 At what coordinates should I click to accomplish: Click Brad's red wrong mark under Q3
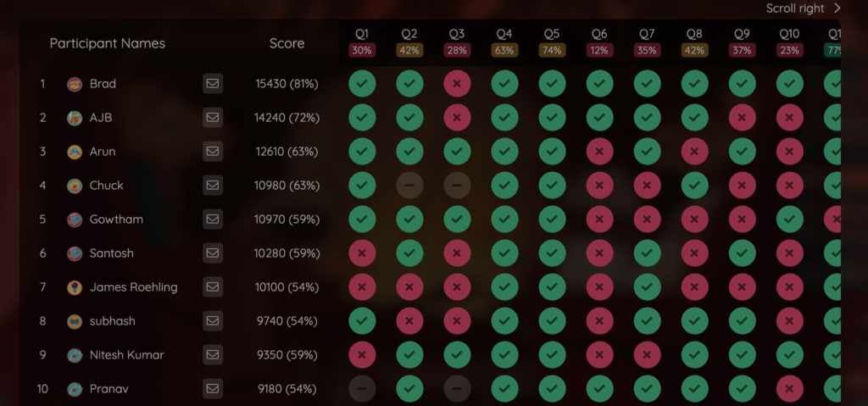pyautogui.click(x=457, y=84)
